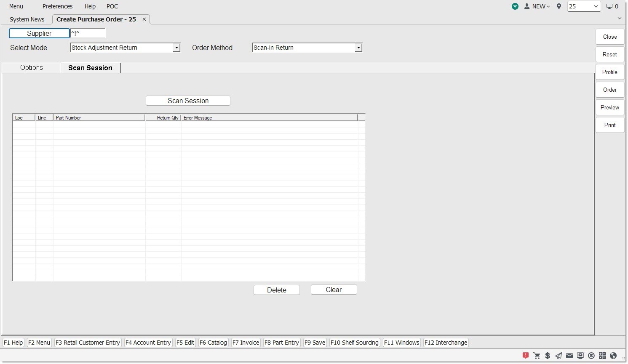Viewport: 628px width, 364px height.
Task: Open the envelope mail icon
Action: (569, 356)
